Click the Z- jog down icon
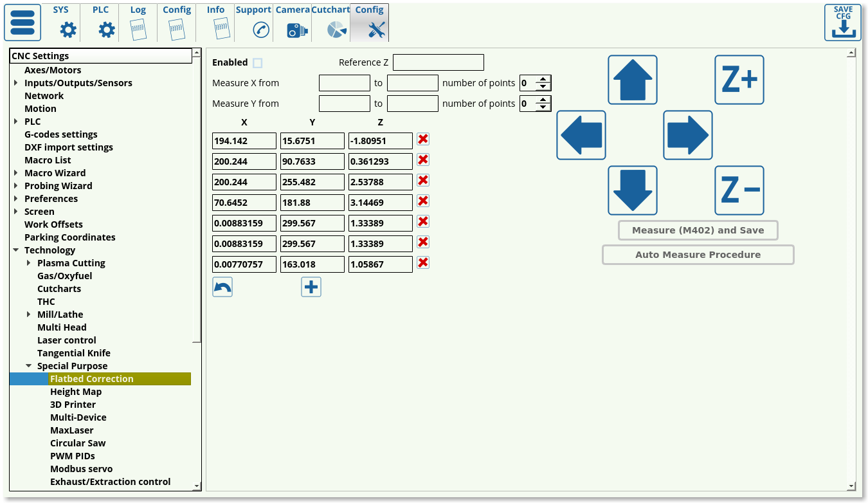Image resolution: width=868 pixels, height=503 pixels. click(739, 190)
